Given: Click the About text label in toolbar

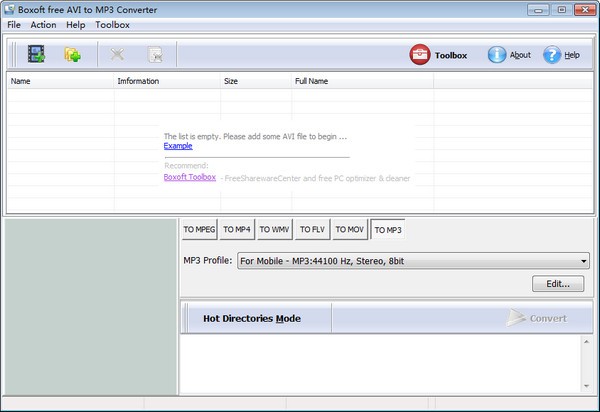Looking at the screenshot, I should [520, 55].
